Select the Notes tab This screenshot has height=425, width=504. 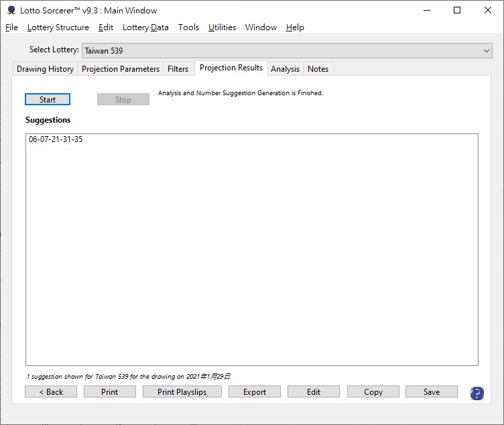318,69
